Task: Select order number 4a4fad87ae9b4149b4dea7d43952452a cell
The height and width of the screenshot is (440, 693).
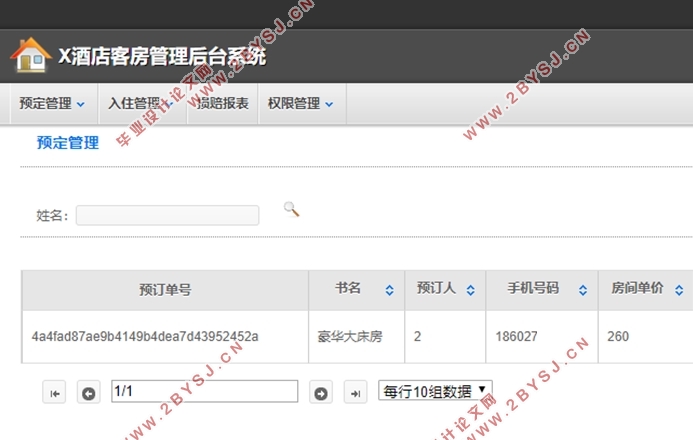Action: pyautogui.click(x=165, y=337)
